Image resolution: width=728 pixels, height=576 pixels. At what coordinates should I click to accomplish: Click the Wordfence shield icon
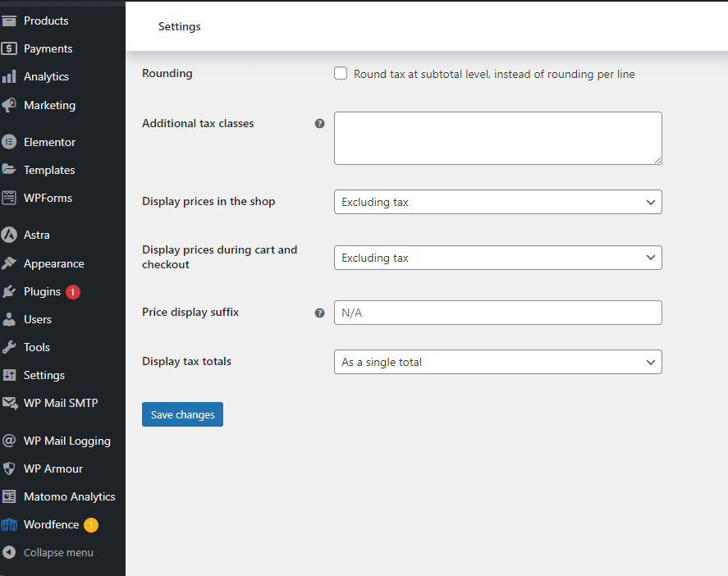click(x=10, y=524)
